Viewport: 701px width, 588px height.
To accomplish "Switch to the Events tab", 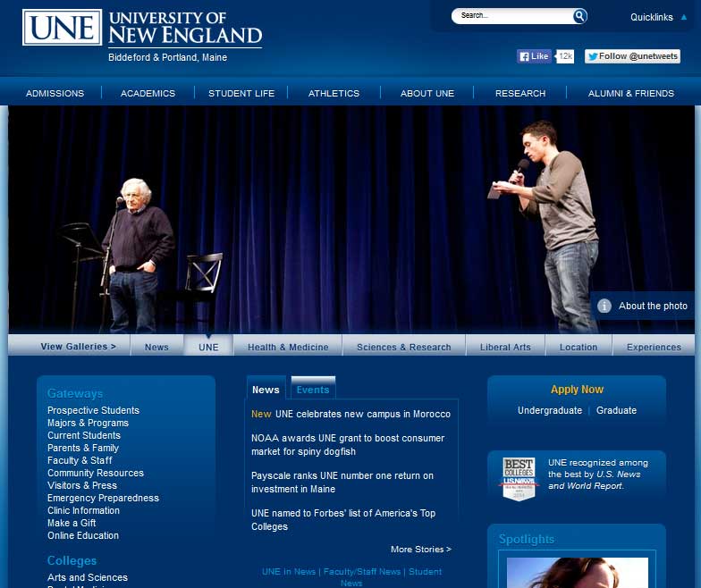I will pos(313,390).
